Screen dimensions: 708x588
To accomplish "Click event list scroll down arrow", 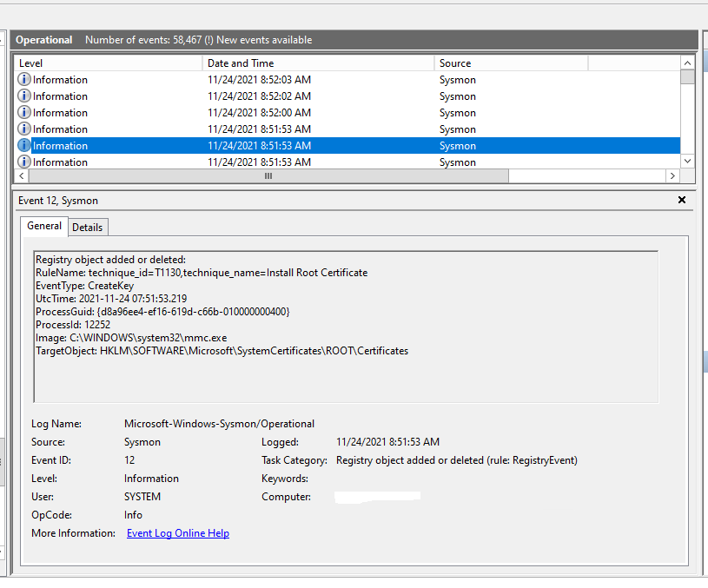I will point(687,161).
